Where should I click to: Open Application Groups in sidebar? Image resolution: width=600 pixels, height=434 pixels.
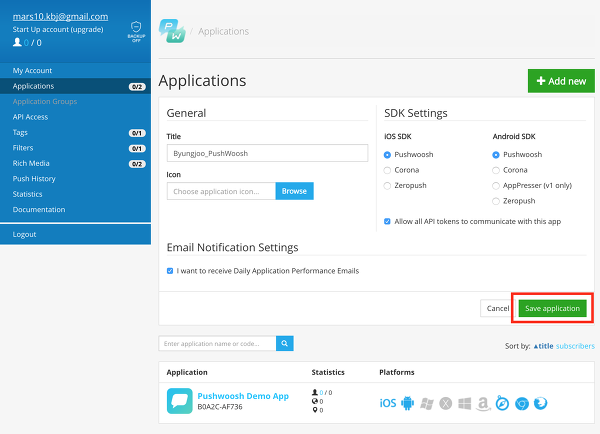point(75,101)
